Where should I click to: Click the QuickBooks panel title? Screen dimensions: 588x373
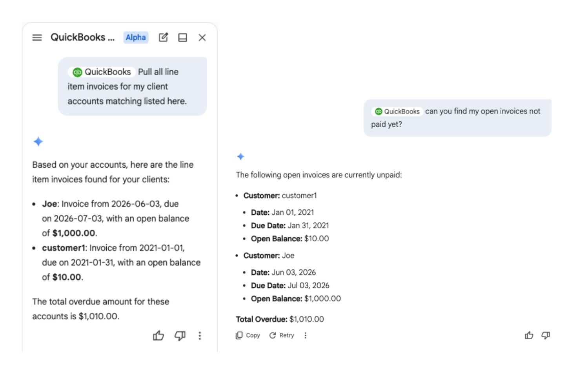pos(82,38)
